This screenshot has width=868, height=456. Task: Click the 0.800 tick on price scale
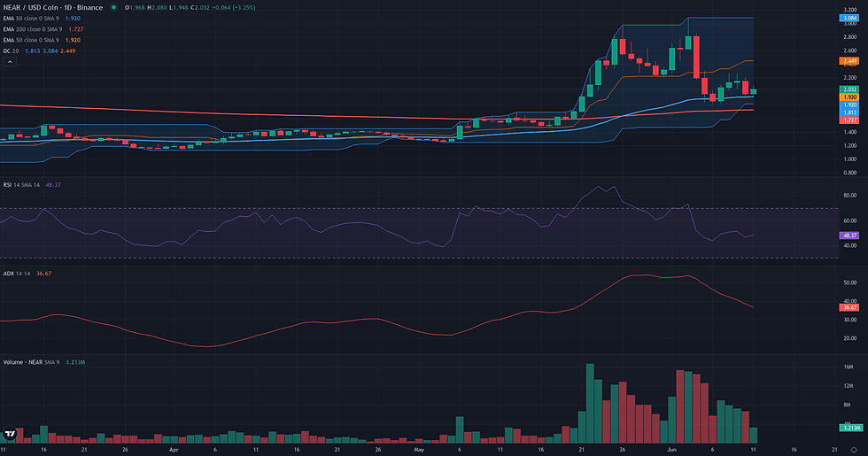tap(849, 173)
